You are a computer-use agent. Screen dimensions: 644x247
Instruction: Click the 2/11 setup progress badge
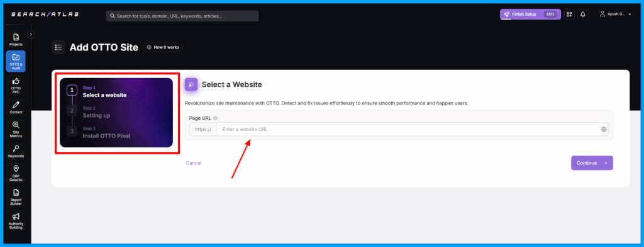pos(550,14)
